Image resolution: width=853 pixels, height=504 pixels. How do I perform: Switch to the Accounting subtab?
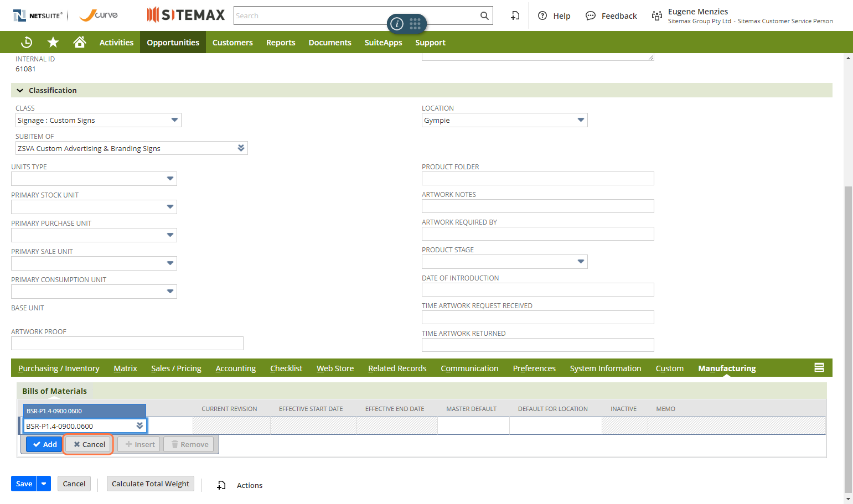pos(236,368)
